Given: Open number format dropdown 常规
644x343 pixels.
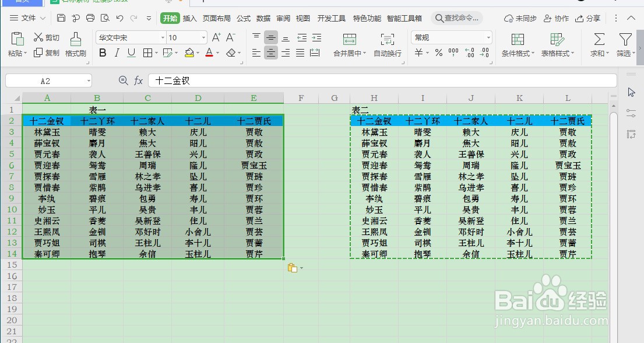Looking at the screenshot, I should click(488, 38).
